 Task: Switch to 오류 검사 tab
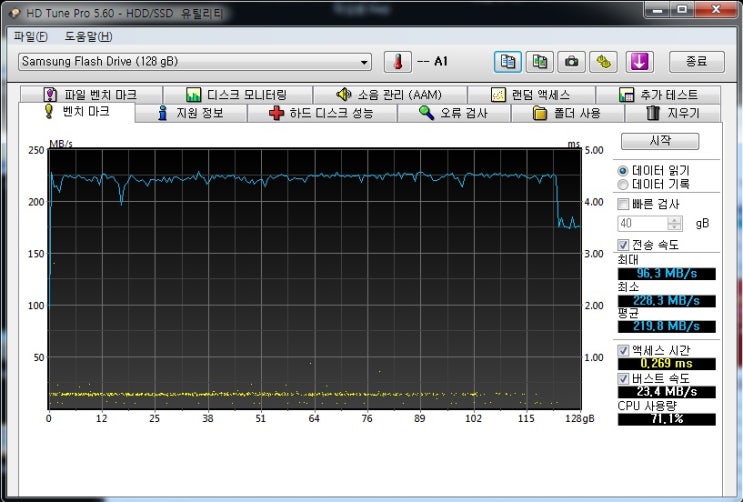[454, 113]
